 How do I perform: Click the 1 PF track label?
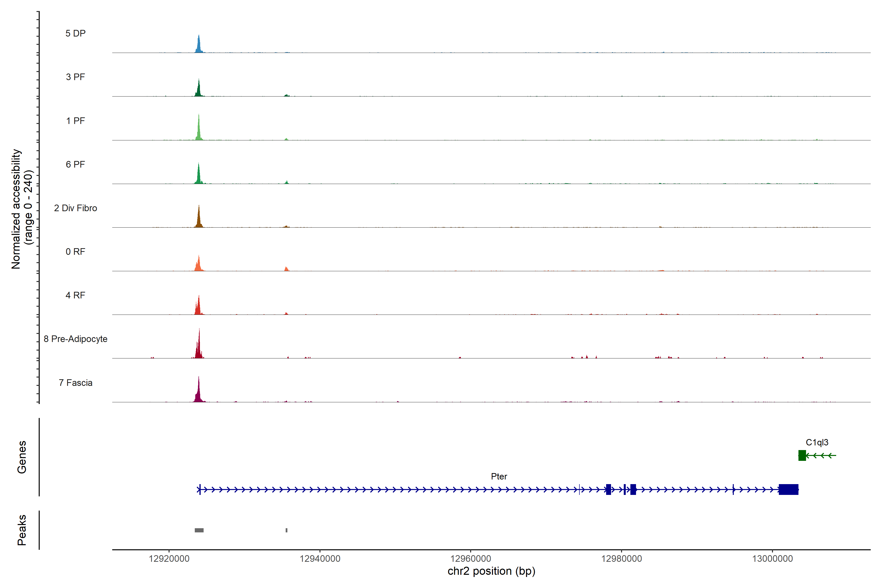pyautogui.click(x=75, y=121)
